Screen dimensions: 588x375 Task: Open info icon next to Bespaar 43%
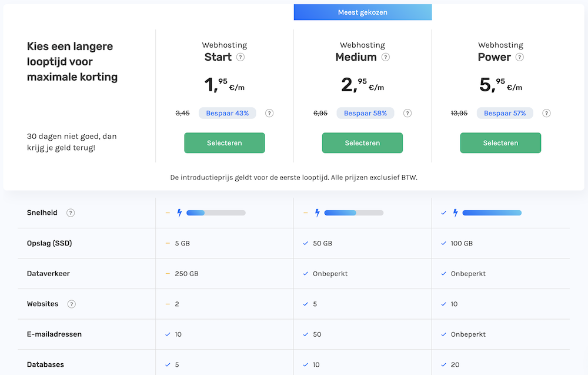tap(269, 114)
